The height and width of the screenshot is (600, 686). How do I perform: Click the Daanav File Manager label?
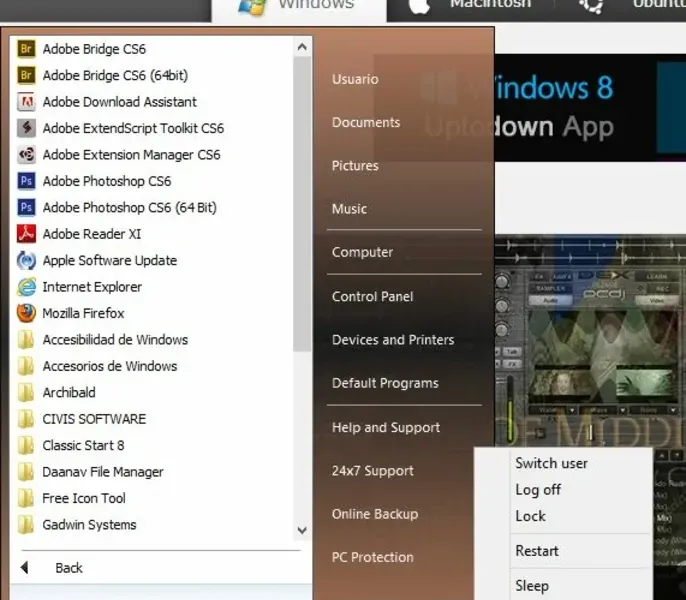point(103,472)
